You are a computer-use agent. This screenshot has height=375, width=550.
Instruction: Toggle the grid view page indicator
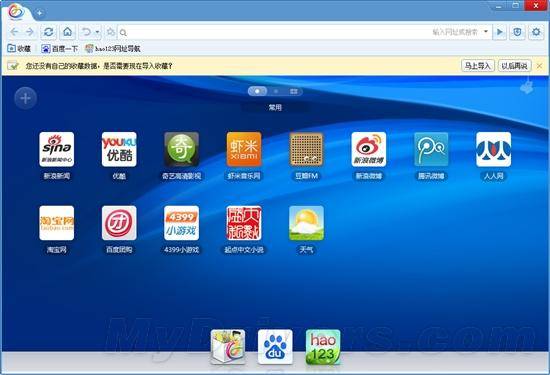[x=294, y=91]
